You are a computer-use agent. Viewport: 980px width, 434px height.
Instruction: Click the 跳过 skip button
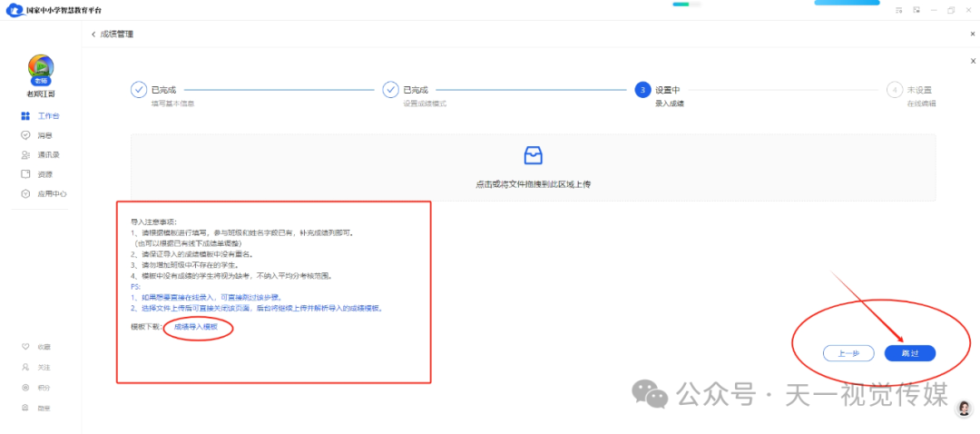[910, 353]
